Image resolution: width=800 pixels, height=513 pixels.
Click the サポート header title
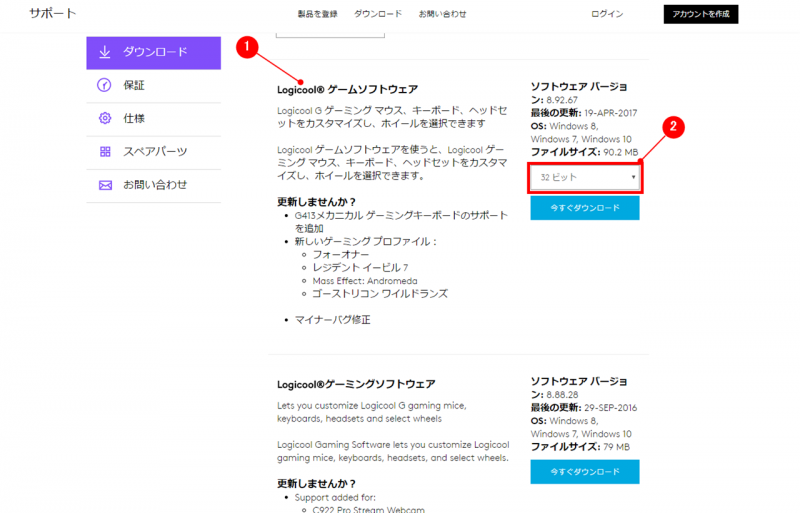tap(53, 13)
